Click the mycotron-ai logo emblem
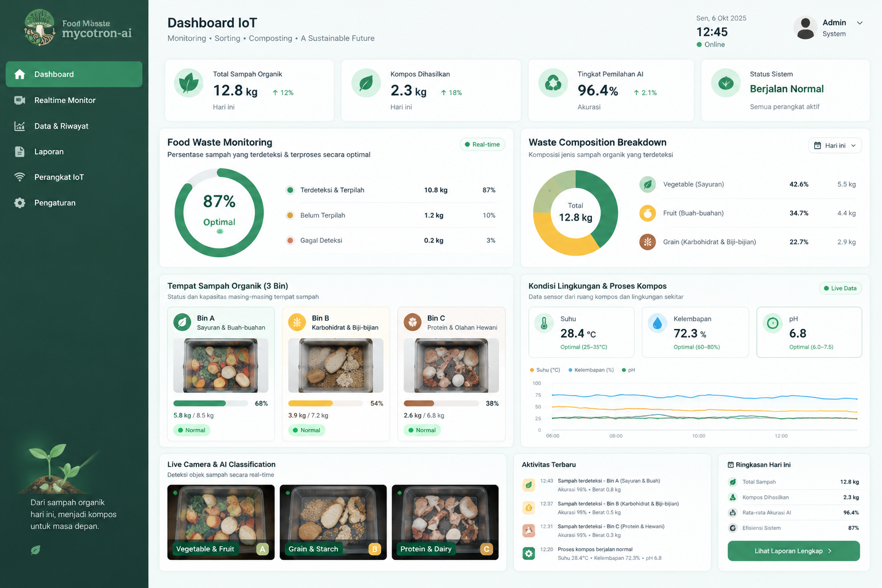 [x=40, y=27]
